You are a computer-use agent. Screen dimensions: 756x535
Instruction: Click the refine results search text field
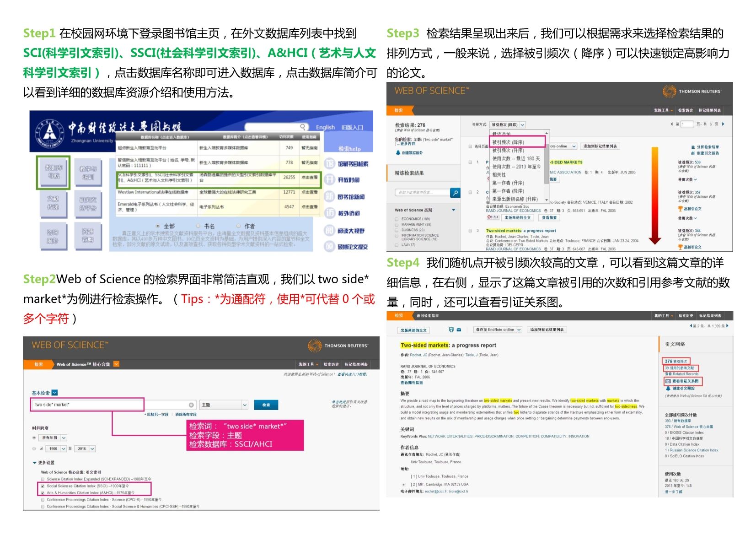coord(422,193)
